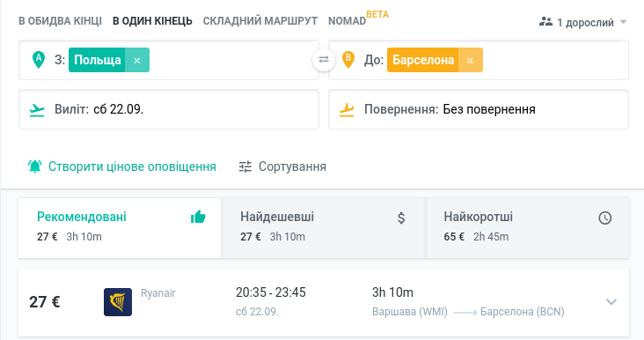Click the '27 €' flight price
The height and width of the screenshot is (340, 644).
coord(44,302)
